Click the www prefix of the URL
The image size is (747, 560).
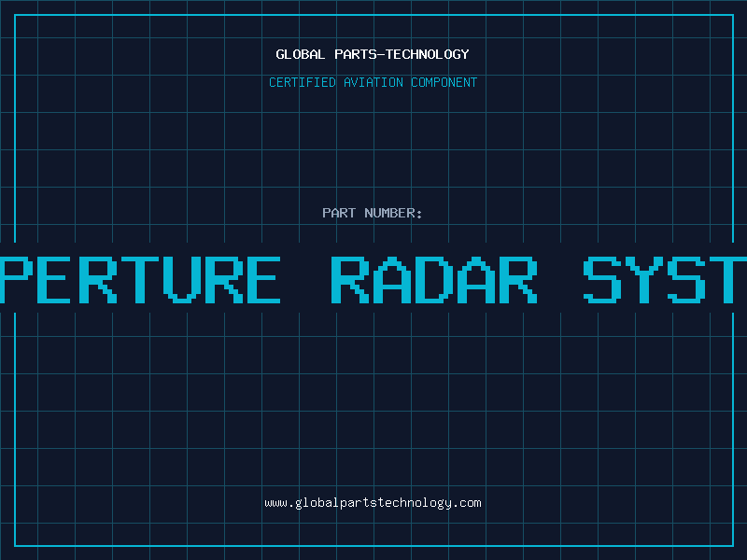point(275,503)
